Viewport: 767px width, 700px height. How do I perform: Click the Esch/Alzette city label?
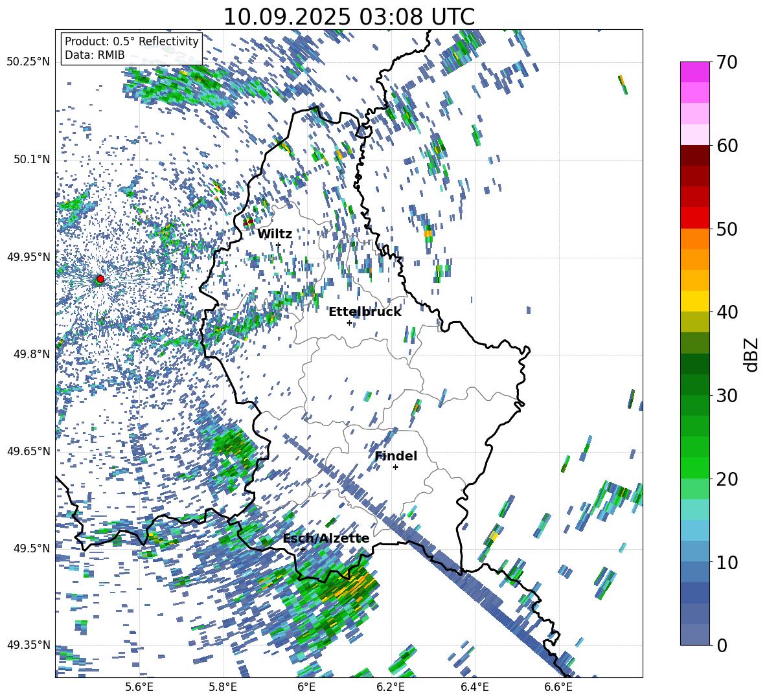[326, 539]
